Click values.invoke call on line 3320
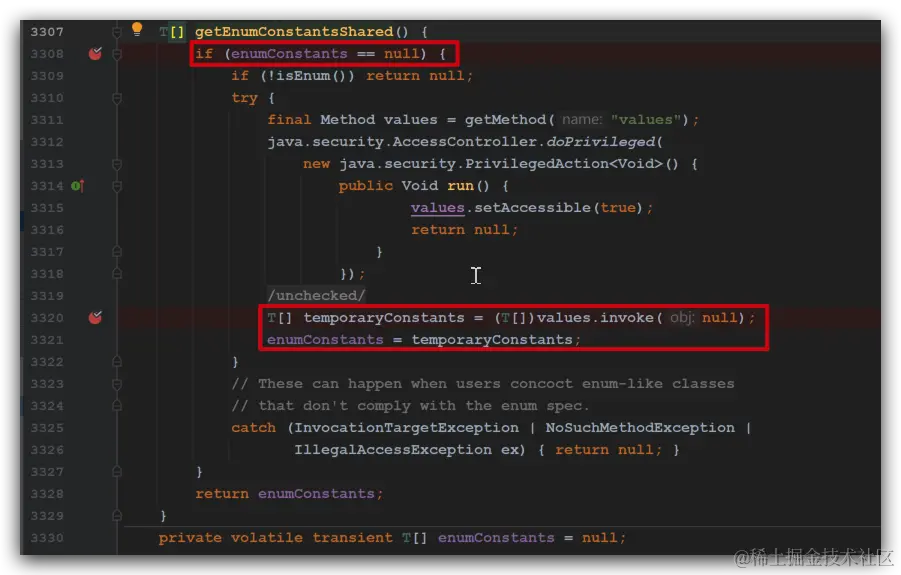901x575 pixels. [x=595, y=318]
